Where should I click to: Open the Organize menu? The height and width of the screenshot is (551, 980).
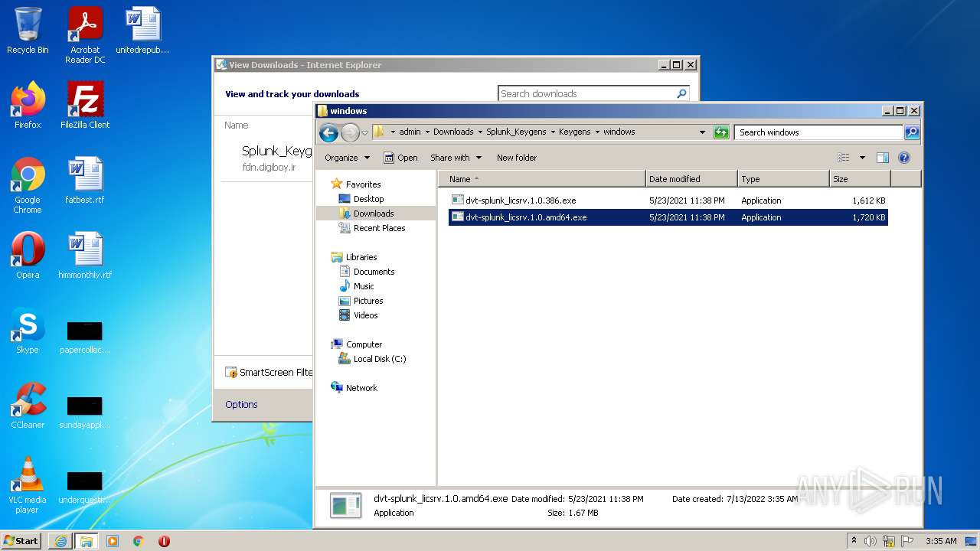point(347,158)
